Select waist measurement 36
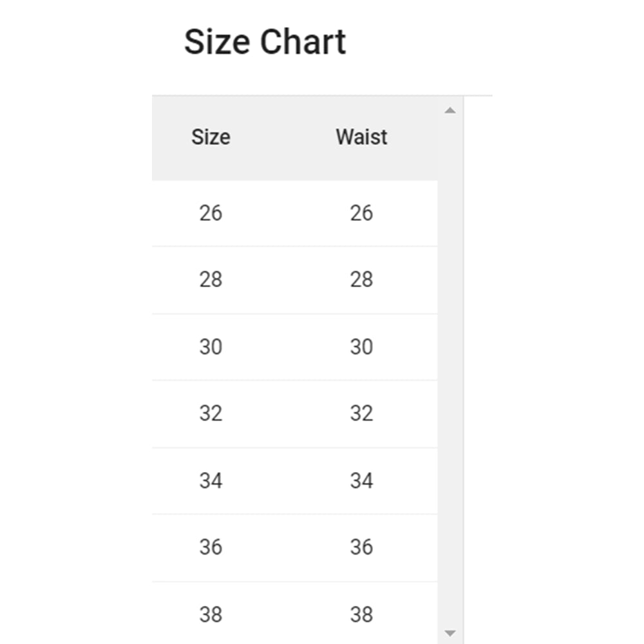The image size is (644, 644). [363, 547]
